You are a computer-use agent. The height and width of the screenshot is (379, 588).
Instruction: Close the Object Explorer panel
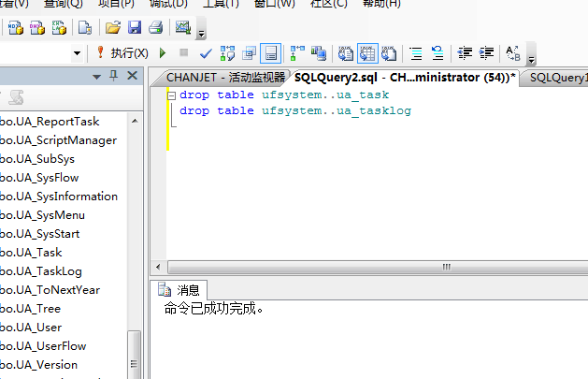(x=133, y=76)
